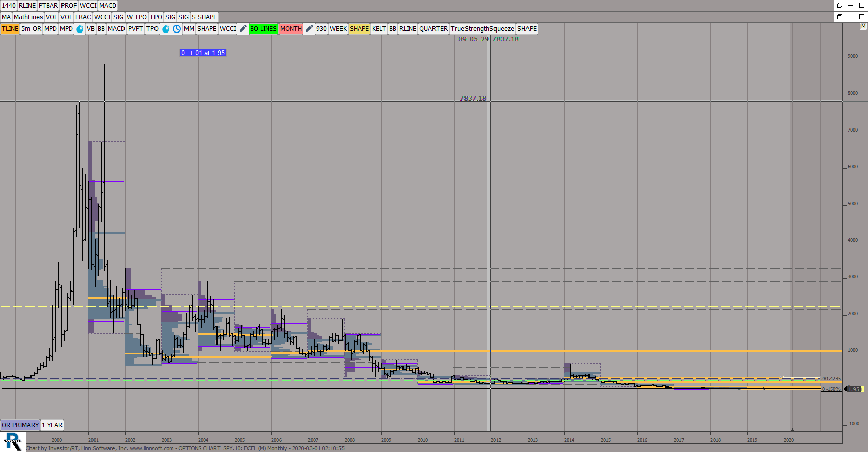
Task: Click the 1 YEAR period button
Action: [52, 425]
